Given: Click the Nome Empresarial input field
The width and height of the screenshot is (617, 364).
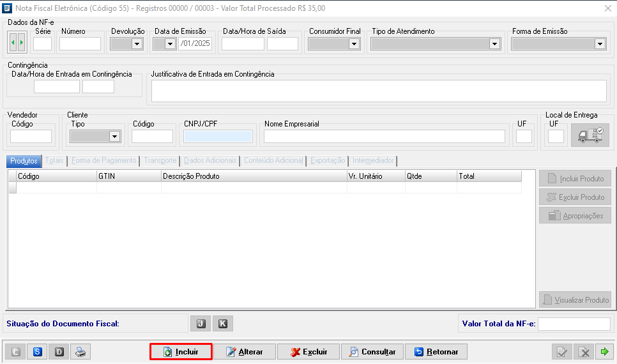Looking at the screenshot, I should click(384, 137).
